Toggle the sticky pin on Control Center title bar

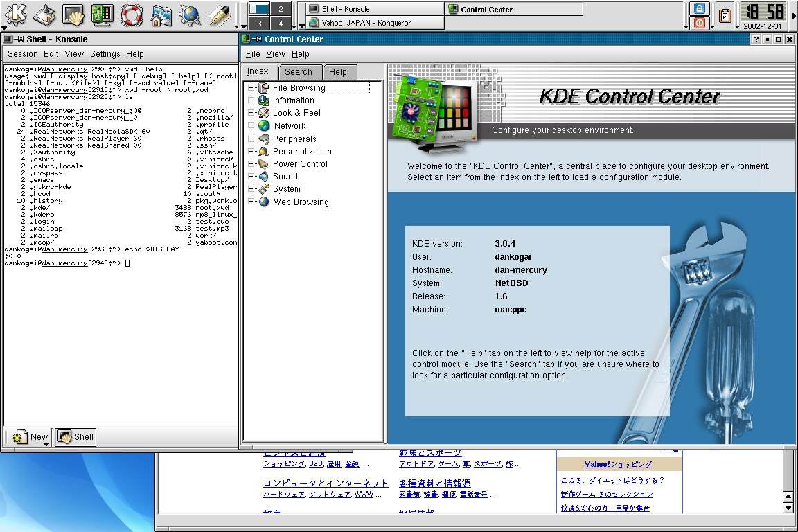click(258, 39)
